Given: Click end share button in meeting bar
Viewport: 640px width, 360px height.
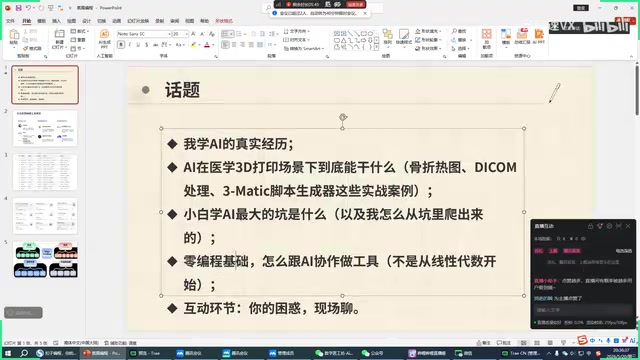Looking at the screenshot, I should point(355,4).
